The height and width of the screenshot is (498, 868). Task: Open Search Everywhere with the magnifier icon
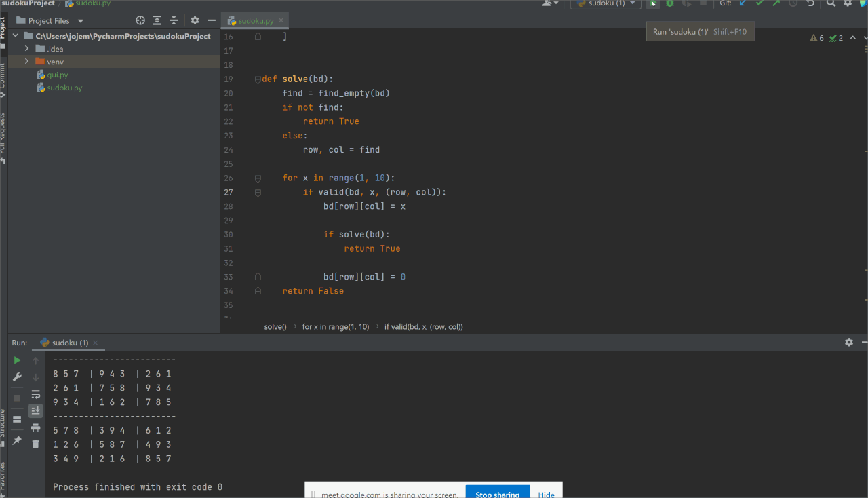[832, 4]
